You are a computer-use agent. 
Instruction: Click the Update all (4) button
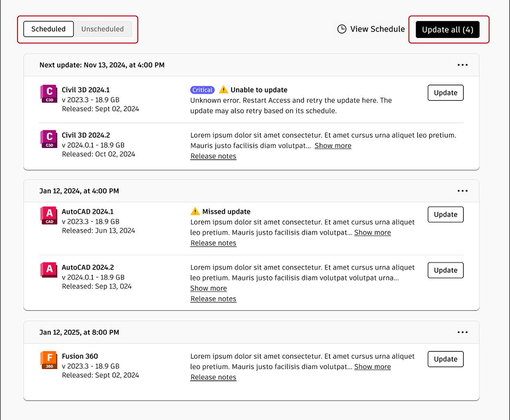pos(447,29)
